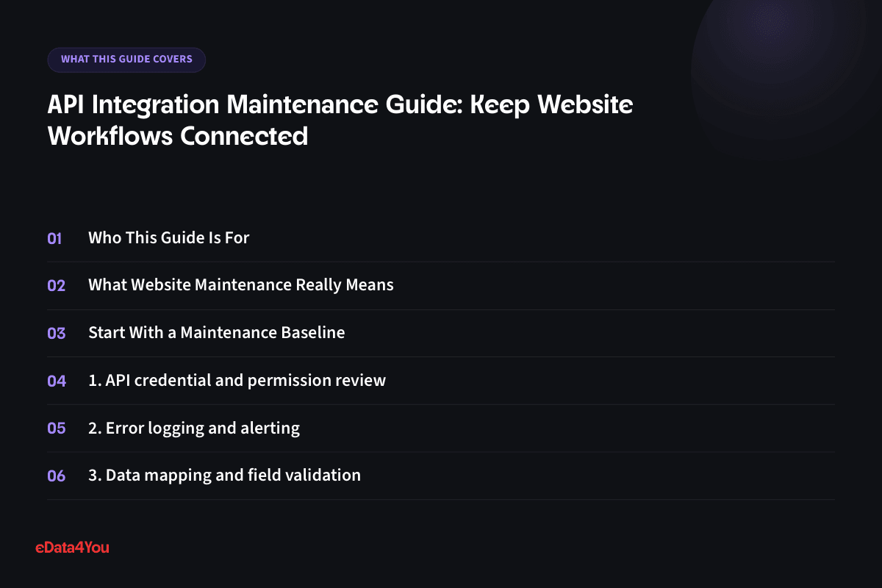Select 'Error logging and alerting' item

194,428
